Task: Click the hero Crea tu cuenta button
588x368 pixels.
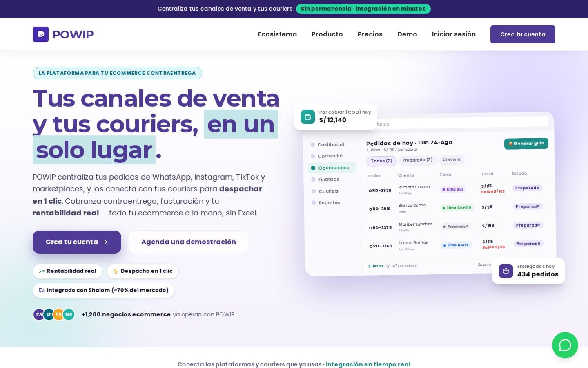Action: (77, 242)
